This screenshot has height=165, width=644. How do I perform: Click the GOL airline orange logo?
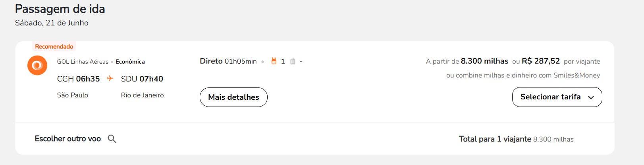point(37,65)
